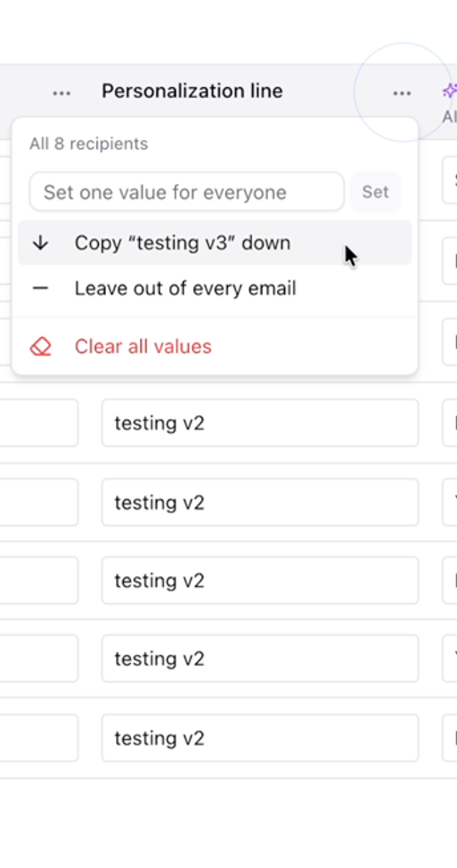Choose Copy "testing v3" down
Viewport: 457px width, 868px height.
[215, 243]
